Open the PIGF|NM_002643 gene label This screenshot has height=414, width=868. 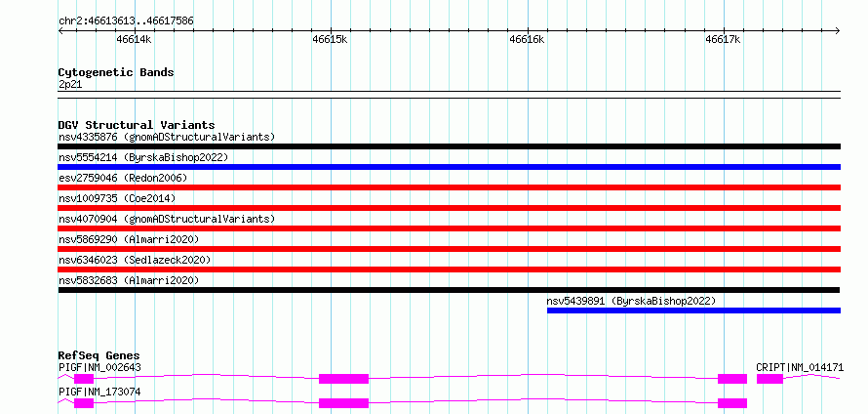tap(99, 367)
